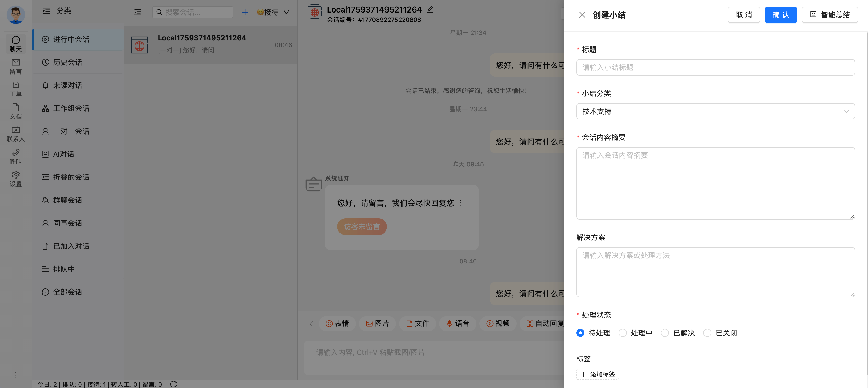Click the refresh icon in status bar
868x388 pixels.
[x=173, y=384]
